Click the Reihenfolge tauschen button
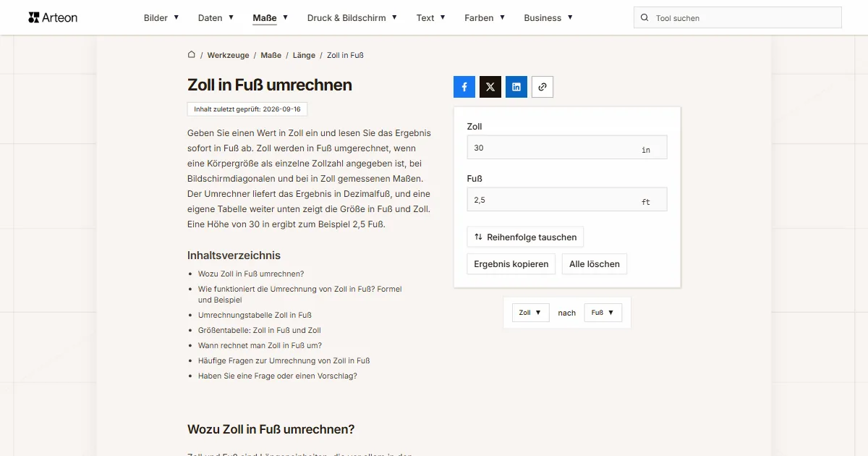This screenshot has height=456, width=868. (525, 237)
